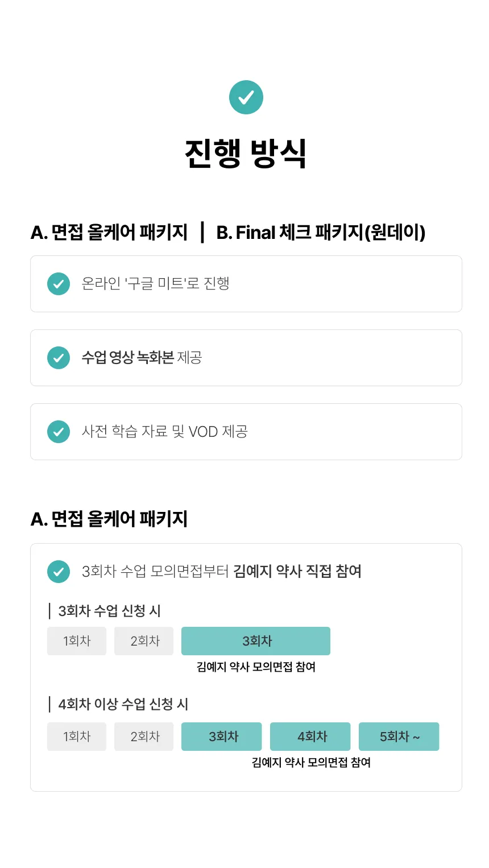This screenshot has height=868, width=489.
Task: Click 김예지 약사 직접 참여 bold text
Action: point(297,571)
